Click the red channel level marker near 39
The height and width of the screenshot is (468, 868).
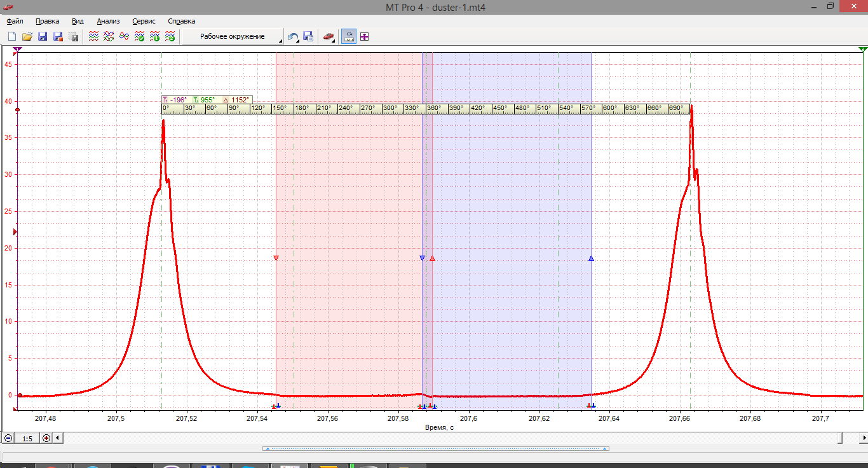pyautogui.click(x=17, y=110)
